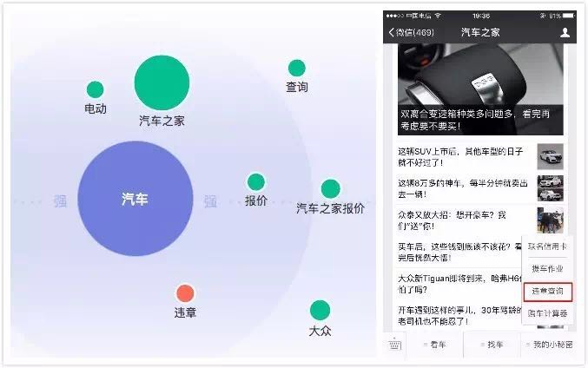This screenshot has height=368, width=588.
Task: Select the 报价 keyword bubble
Action: pos(256,182)
